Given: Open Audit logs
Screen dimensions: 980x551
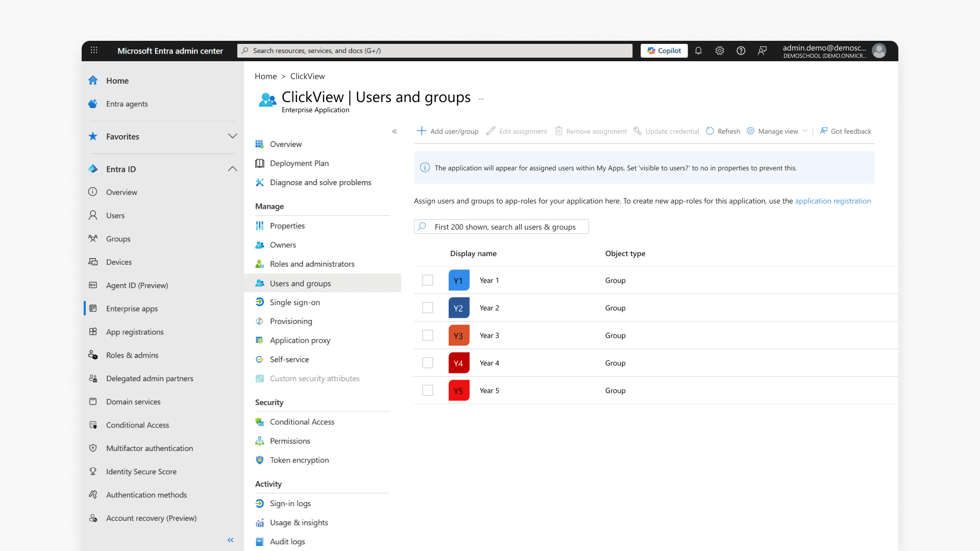Looking at the screenshot, I should pyautogui.click(x=287, y=542).
